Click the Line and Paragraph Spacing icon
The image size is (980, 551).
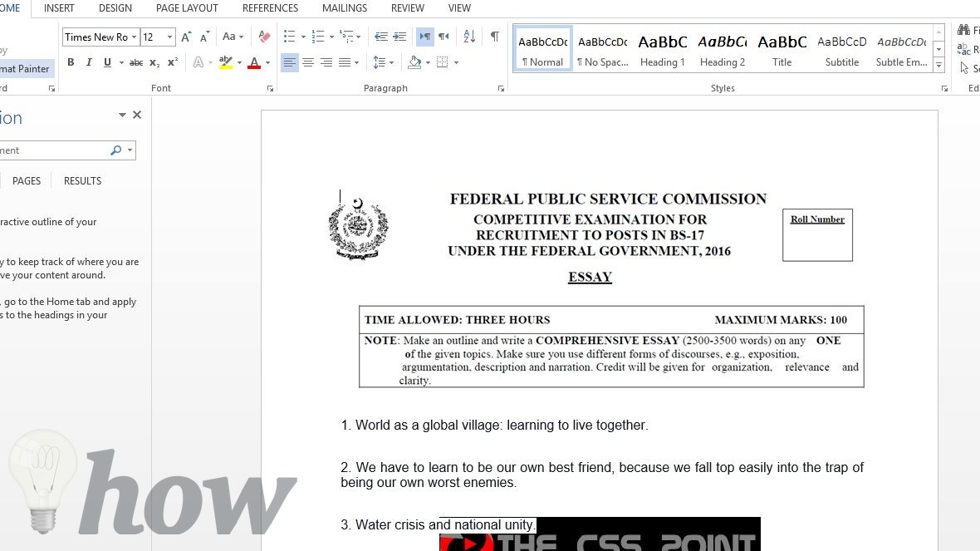coord(380,62)
